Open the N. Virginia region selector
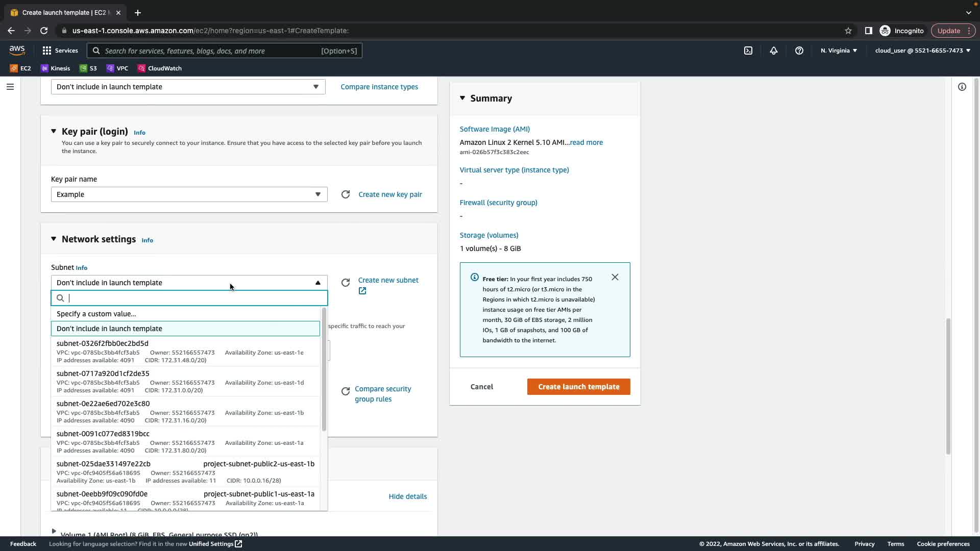Image resolution: width=980 pixels, height=551 pixels. click(x=839, y=51)
